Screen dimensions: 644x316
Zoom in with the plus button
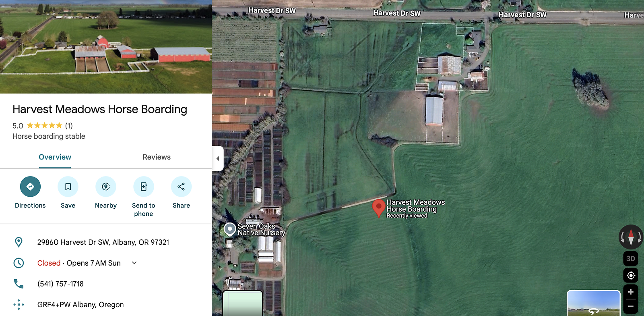[x=631, y=292]
